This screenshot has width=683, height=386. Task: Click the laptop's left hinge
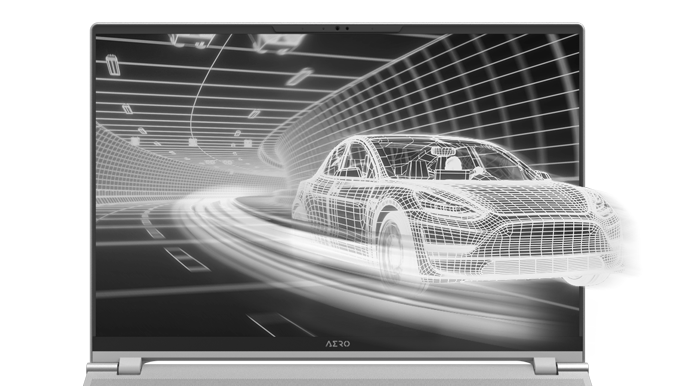[129, 366]
